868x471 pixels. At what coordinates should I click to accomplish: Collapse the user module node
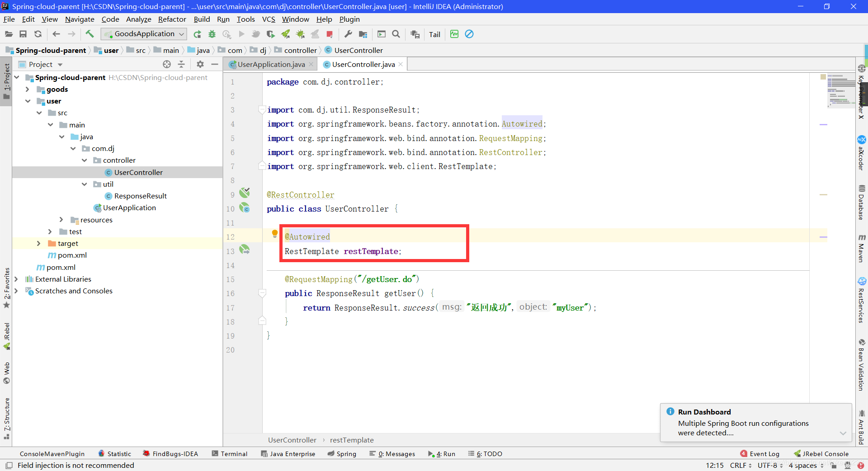click(27, 101)
